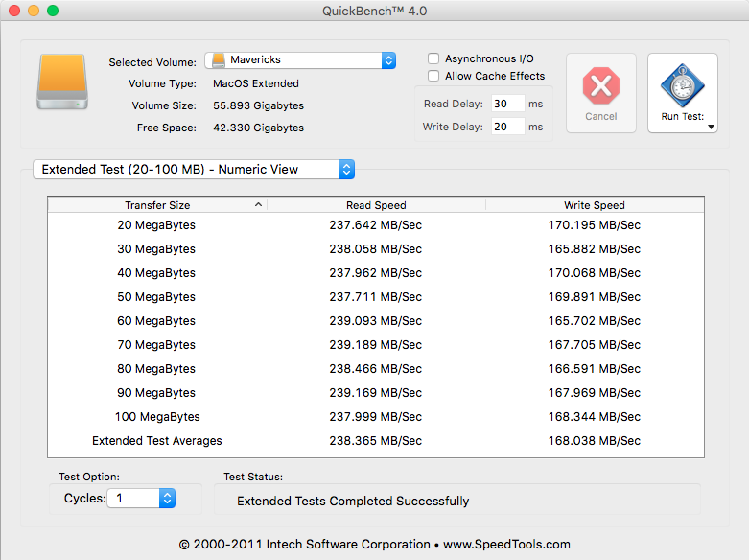749x560 pixels.
Task: Click read speed value 238.466 MB/Sec
Action: [x=375, y=368]
